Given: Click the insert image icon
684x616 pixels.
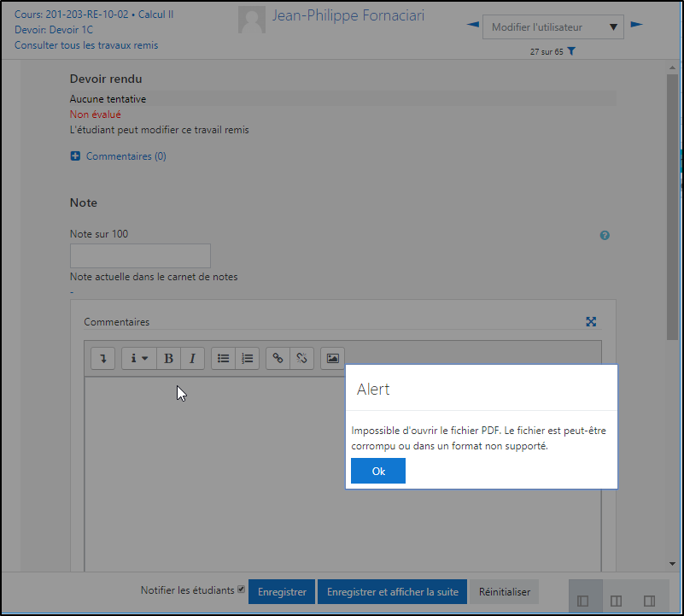Looking at the screenshot, I should coord(332,359).
